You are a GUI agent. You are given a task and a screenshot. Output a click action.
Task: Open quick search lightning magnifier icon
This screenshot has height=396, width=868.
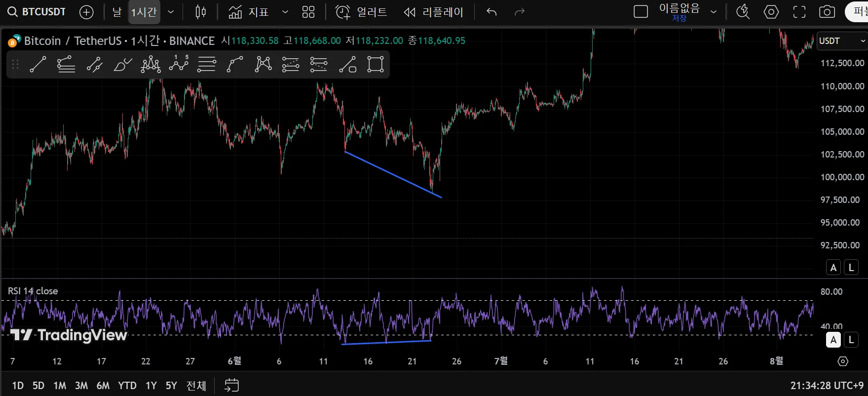click(x=743, y=12)
